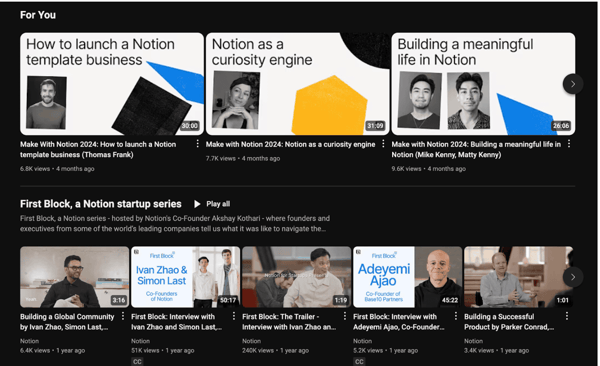Click 240K views • 1 year ago text

coord(275,350)
